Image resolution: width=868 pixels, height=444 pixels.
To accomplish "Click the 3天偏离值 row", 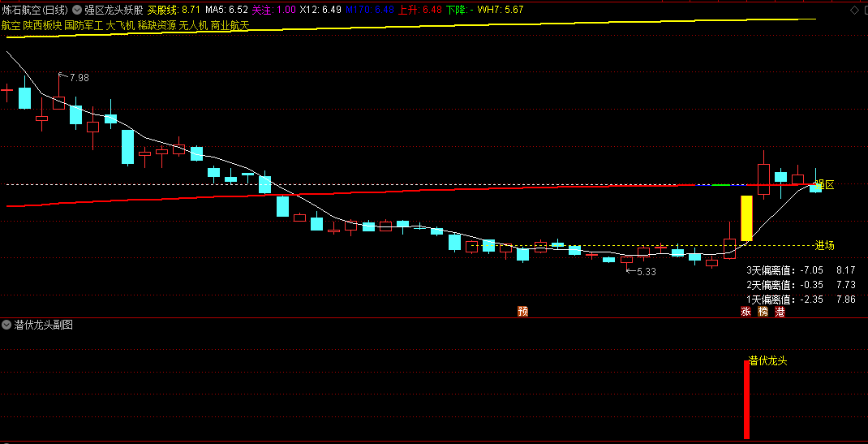I will 801,271.
